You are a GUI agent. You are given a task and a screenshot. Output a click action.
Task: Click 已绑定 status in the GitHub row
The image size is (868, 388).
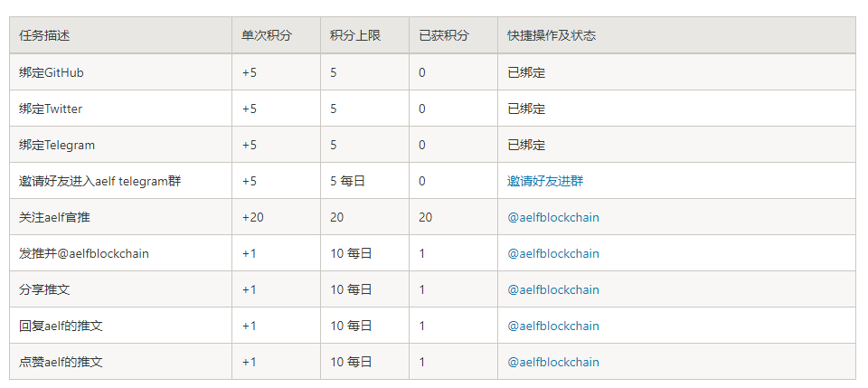point(526,72)
